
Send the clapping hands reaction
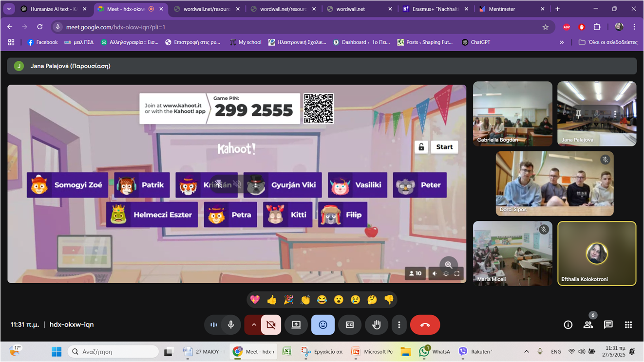click(x=305, y=300)
